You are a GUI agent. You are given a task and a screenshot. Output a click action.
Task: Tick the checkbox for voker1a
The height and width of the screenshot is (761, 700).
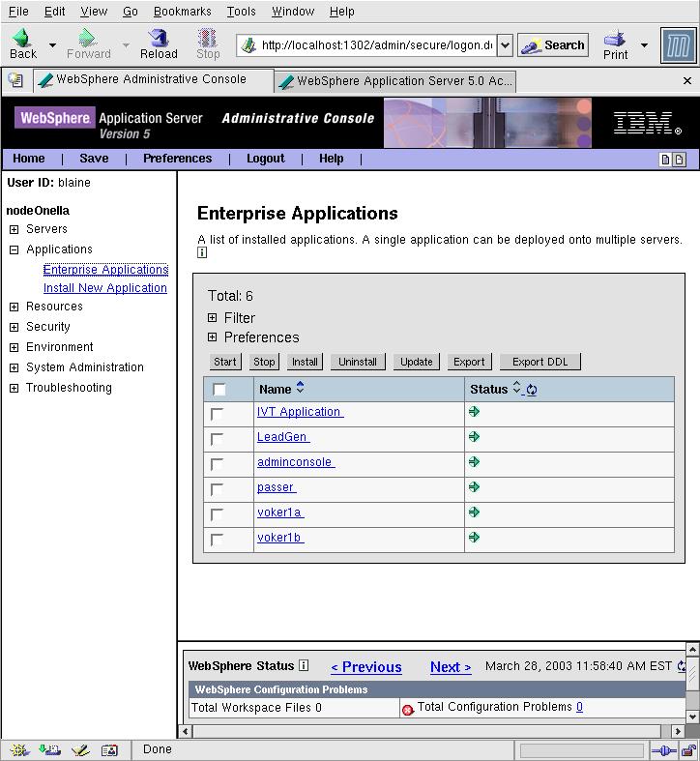click(x=217, y=514)
